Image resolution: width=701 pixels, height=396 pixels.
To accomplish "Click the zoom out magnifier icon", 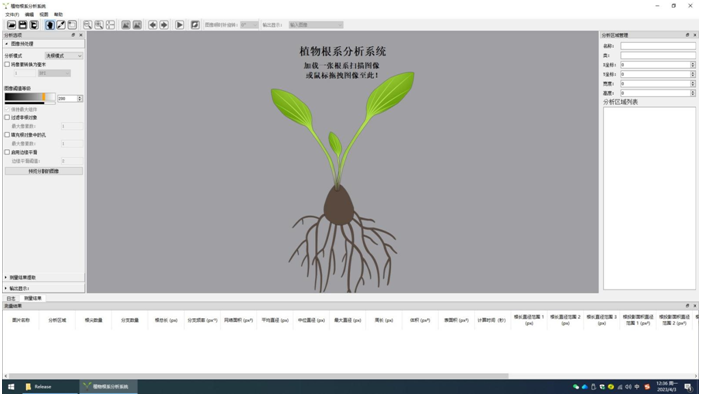I will pos(88,25).
